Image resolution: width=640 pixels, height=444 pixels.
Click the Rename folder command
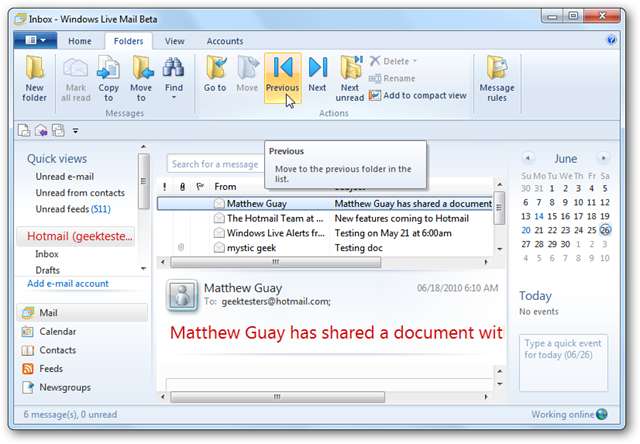coord(391,78)
